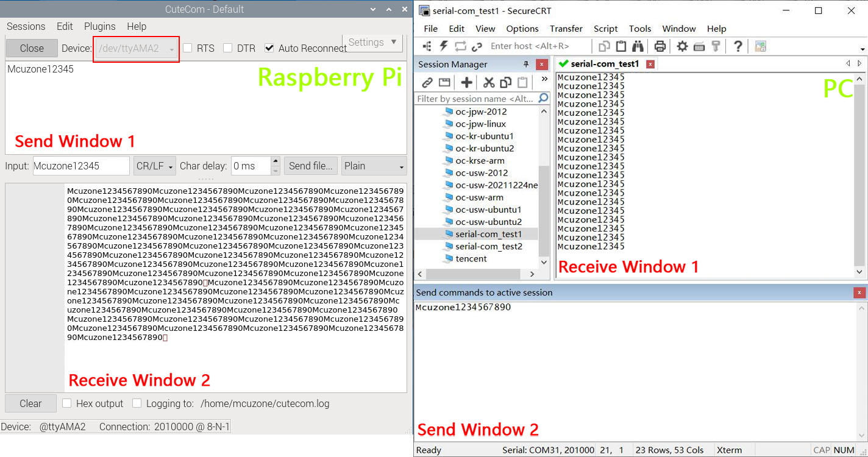868x457 pixels.
Task: Click the Help question mark icon
Action: 738,46
